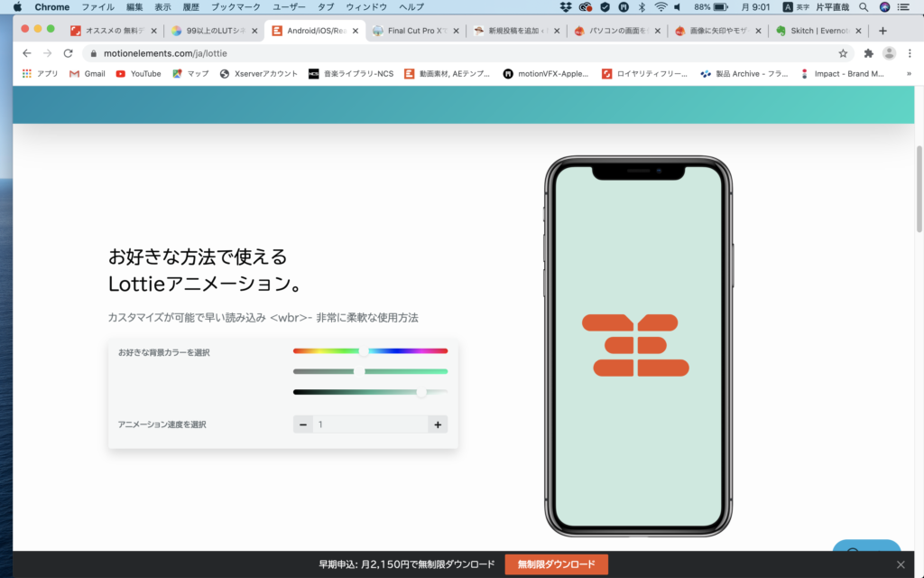Close the Android/iOS/Rea tab
The width and height of the screenshot is (924, 578).
356,31
